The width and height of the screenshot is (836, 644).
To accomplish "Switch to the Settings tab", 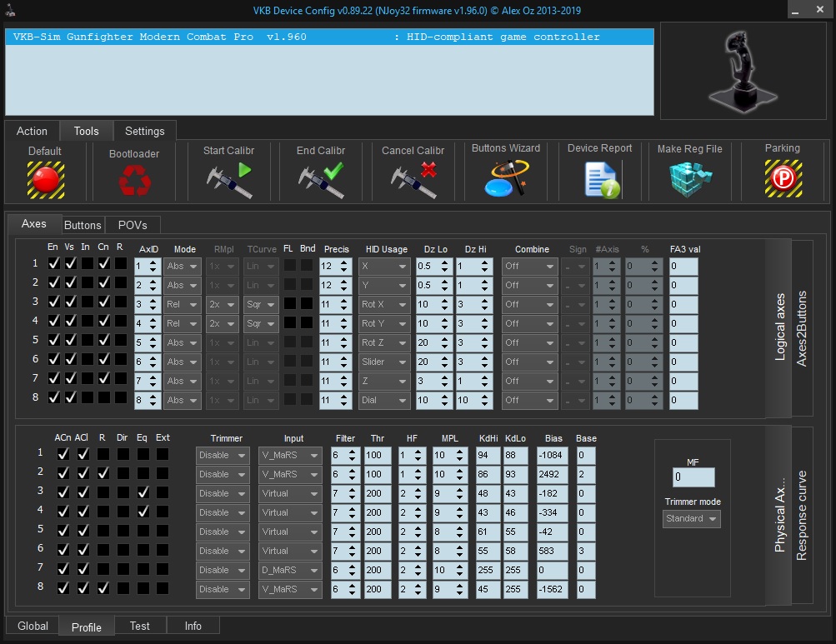I will 144,131.
